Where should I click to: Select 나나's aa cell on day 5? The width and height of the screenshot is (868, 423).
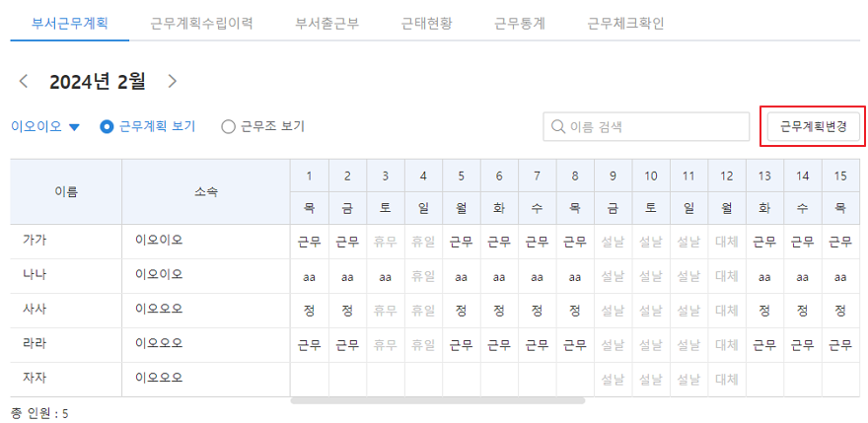pos(462,276)
